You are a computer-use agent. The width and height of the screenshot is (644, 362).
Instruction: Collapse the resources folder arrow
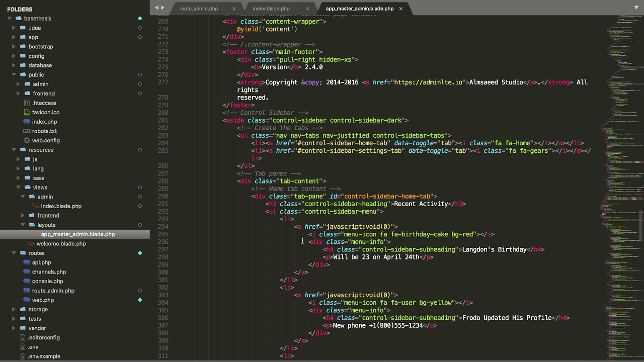coord(14,150)
